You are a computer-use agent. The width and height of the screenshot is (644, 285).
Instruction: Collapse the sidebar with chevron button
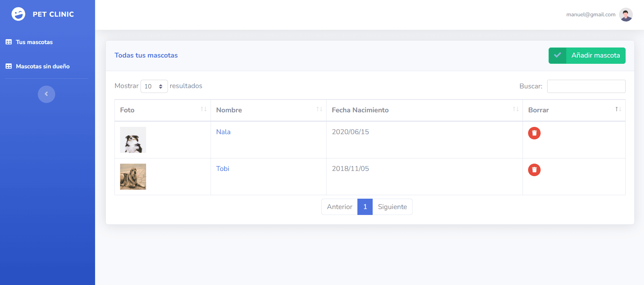pos(46,94)
